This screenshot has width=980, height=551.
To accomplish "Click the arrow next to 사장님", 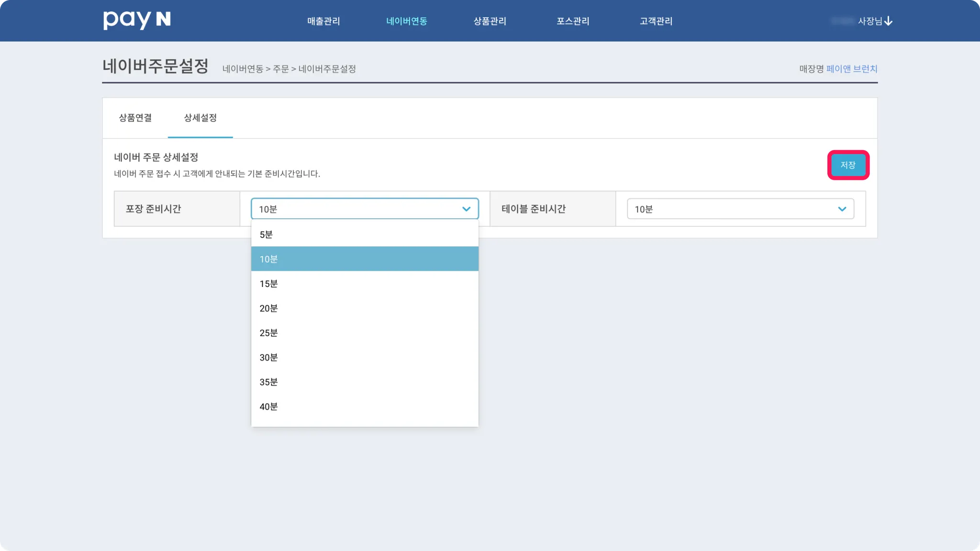I will click(x=889, y=21).
